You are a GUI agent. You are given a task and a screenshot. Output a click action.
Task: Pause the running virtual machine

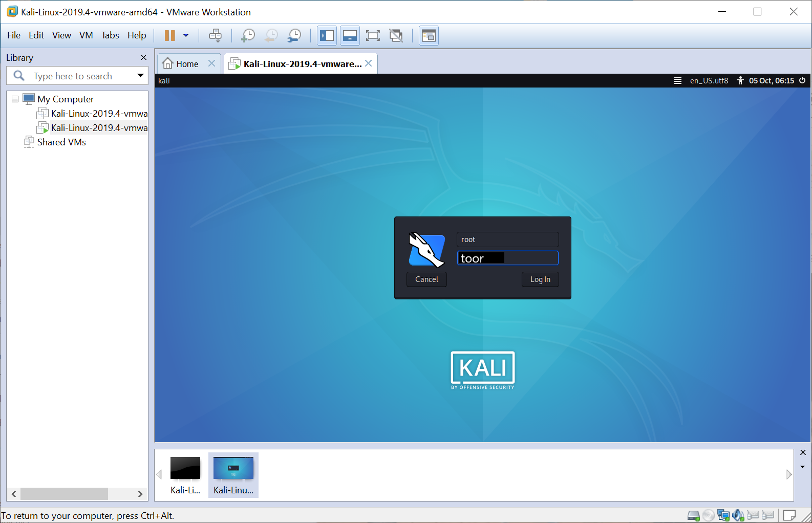click(169, 35)
